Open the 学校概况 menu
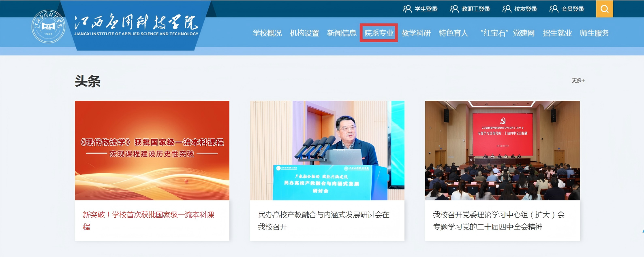 coord(267,33)
